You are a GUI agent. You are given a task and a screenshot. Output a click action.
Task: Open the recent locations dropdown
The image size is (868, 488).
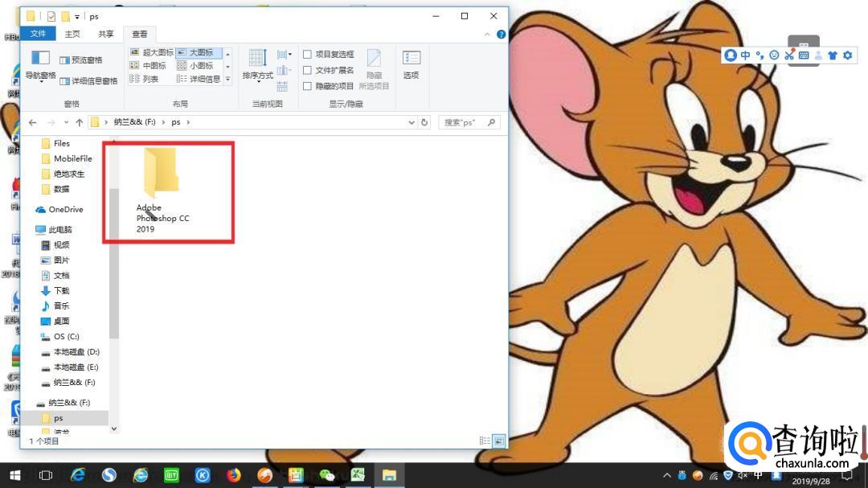coord(66,122)
